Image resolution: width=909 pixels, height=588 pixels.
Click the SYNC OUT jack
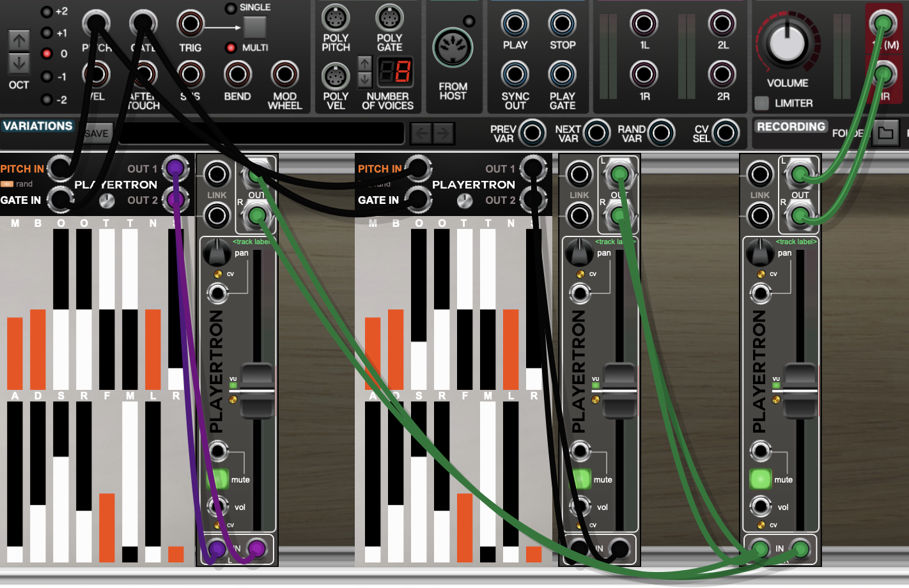coord(515,75)
